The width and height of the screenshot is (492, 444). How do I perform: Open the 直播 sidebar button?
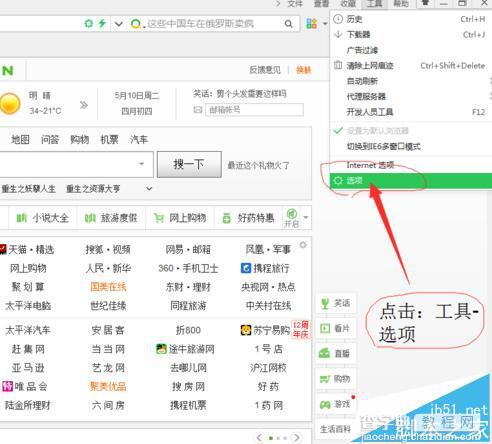tap(336, 353)
